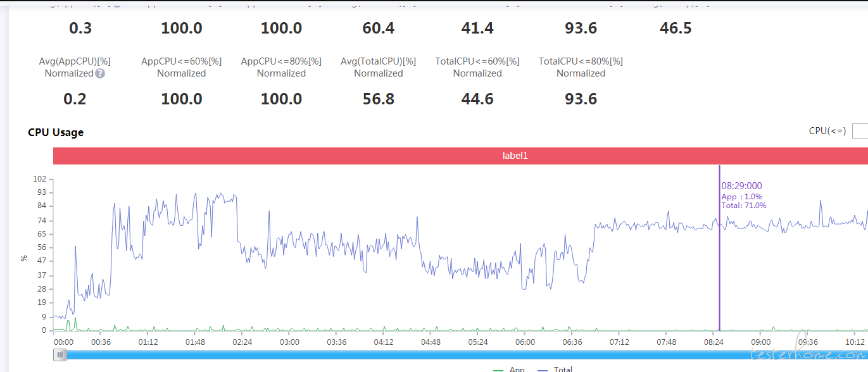Screen dimensions: 868x372
Task: Grab the zoom slider handle at 00:00
Action: pos(60,355)
